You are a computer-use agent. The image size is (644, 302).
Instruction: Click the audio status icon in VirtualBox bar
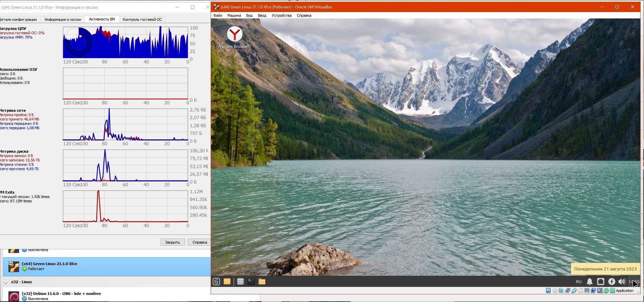click(x=561, y=291)
